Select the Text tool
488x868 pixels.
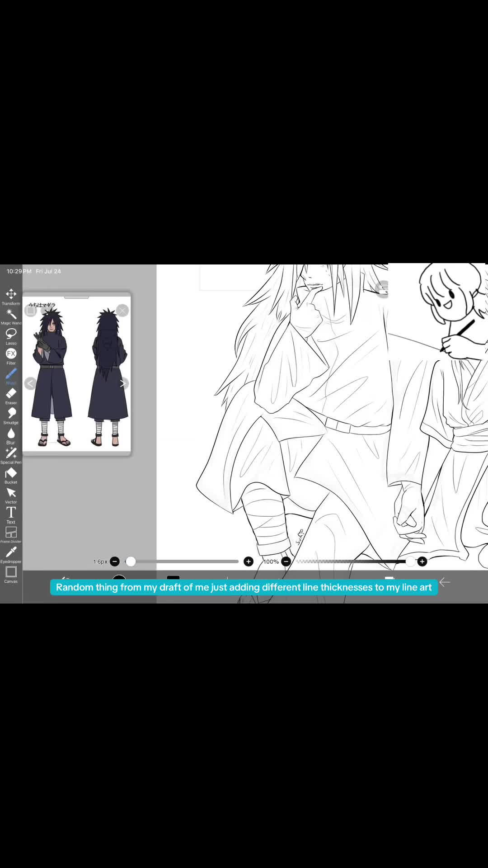point(11,515)
